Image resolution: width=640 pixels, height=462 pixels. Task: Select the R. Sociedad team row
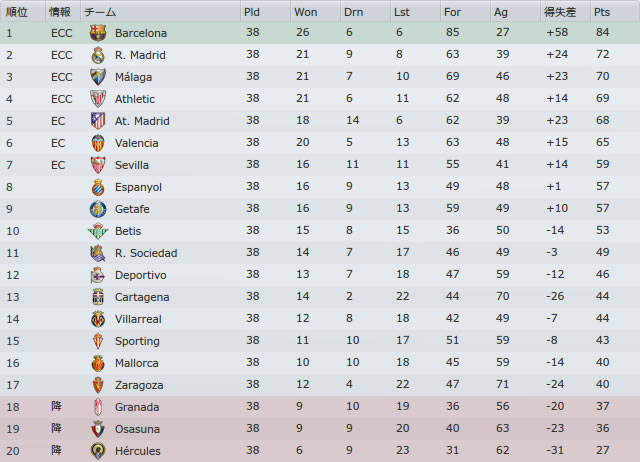click(320, 253)
